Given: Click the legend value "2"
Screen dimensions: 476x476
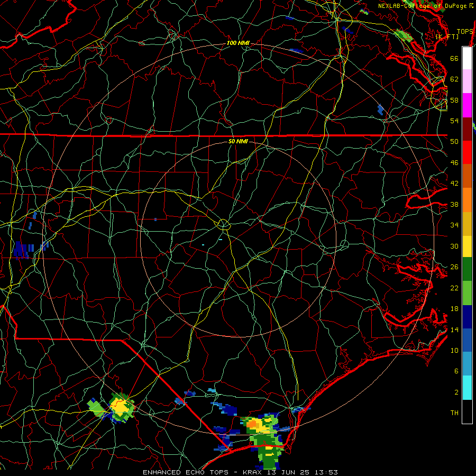Looking at the screenshot, I should (456, 392).
